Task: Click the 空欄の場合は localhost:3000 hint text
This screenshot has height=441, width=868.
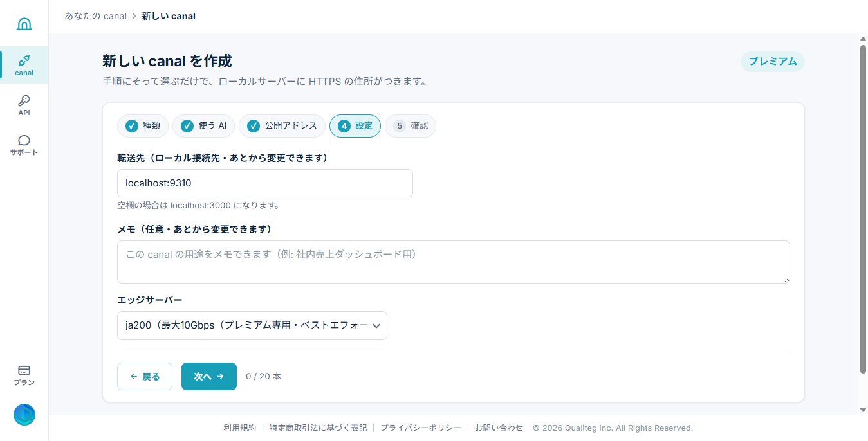Action: coord(199,206)
